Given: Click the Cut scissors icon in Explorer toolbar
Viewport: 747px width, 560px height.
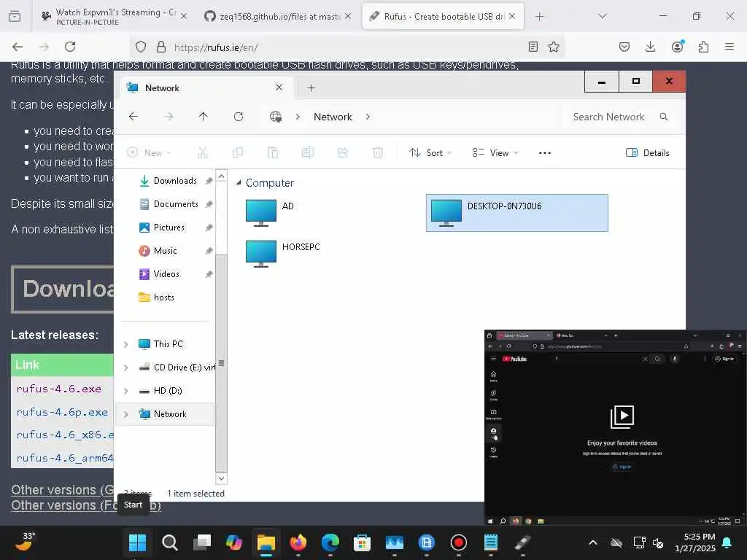Looking at the screenshot, I should (203, 152).
